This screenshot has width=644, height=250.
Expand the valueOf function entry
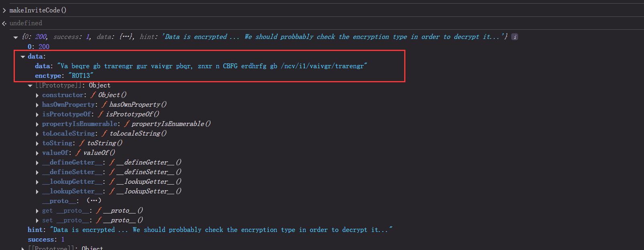[x=37, y=153]
